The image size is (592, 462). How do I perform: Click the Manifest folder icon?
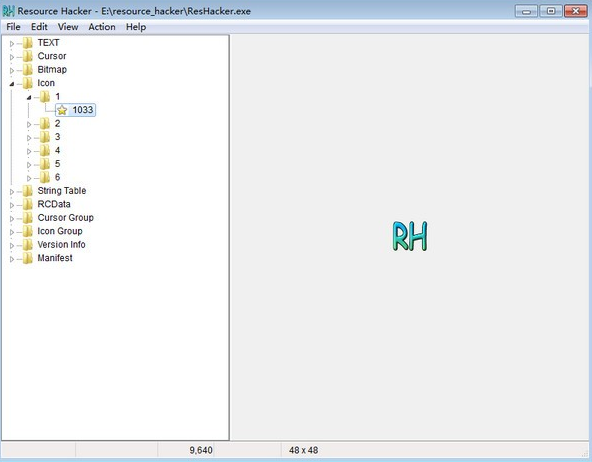28,258
